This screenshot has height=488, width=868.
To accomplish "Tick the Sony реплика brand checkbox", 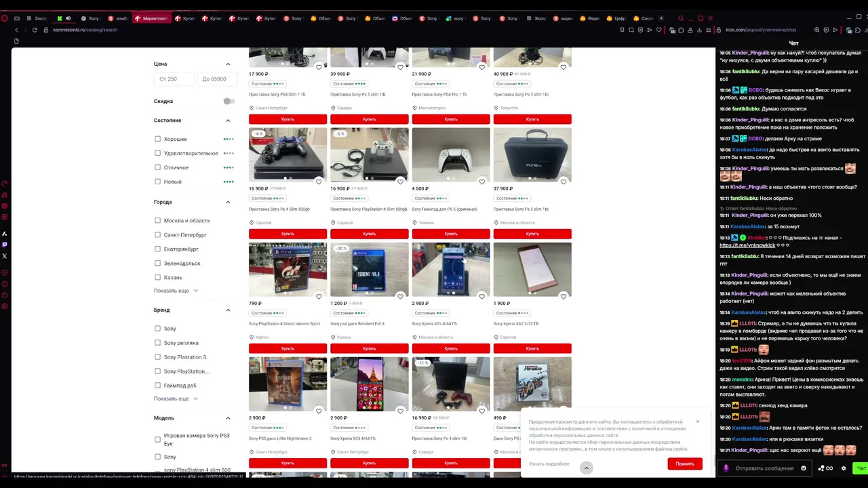I will (x=157, y=343).
